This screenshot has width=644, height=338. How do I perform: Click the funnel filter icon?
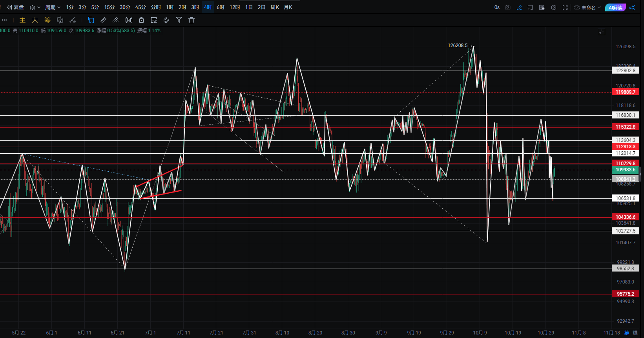179,20
